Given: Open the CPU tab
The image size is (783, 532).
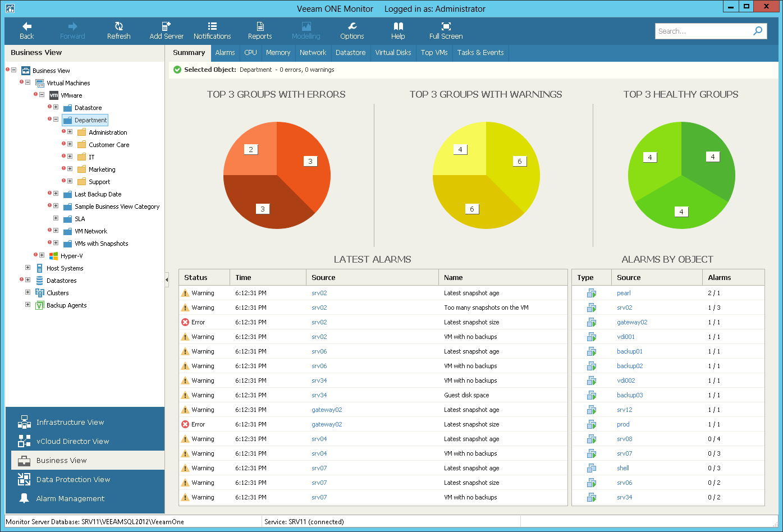Looking at the screenshot, I should 250,53.
